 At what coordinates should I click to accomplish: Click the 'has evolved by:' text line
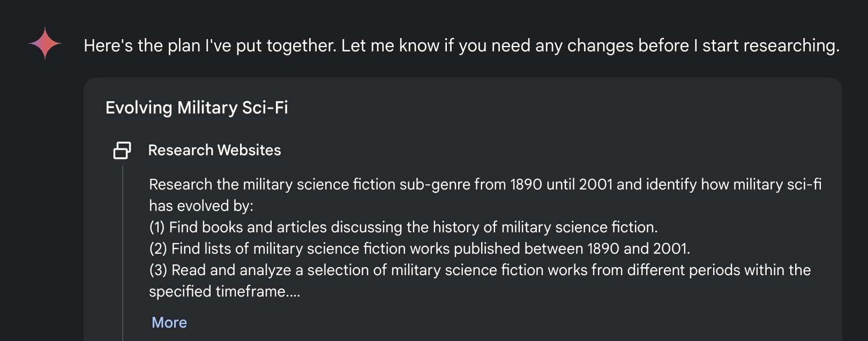coord(201,206)
